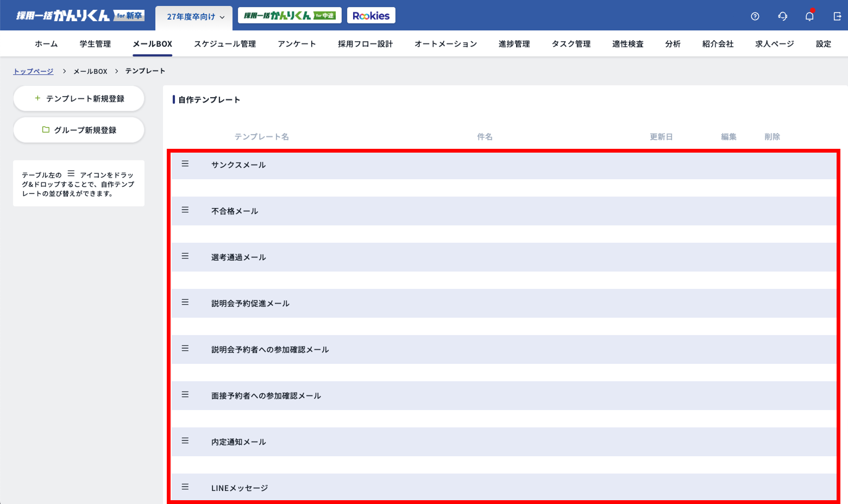Open the notifications bell
Screen dimensions: 848x504
(809, 16)
